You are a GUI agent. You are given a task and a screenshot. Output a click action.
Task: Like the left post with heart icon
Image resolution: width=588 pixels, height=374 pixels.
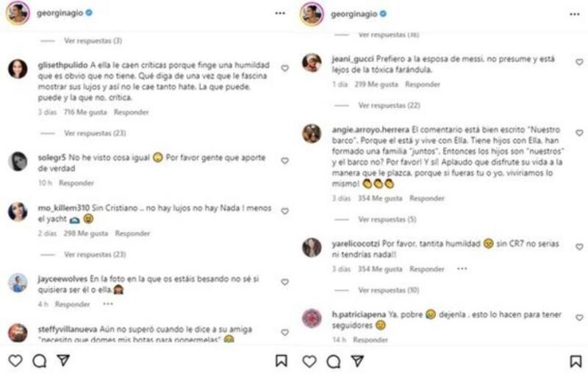[15, 360]
